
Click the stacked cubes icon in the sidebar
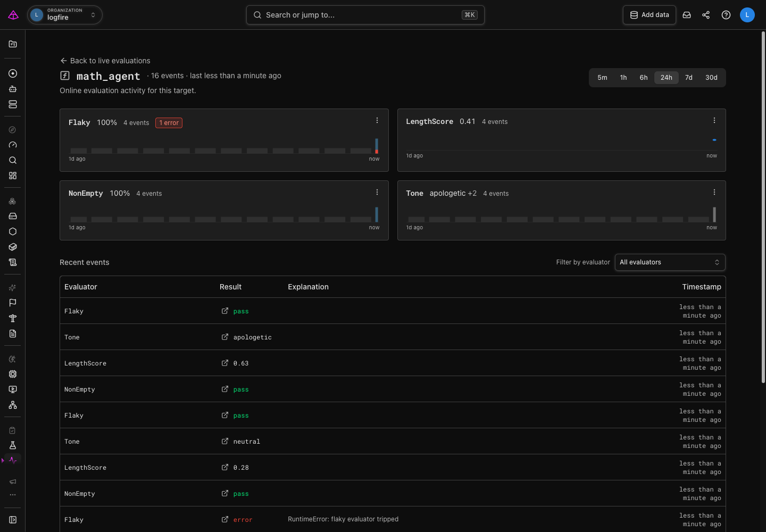pyautogui.click(x=13, y=201)
